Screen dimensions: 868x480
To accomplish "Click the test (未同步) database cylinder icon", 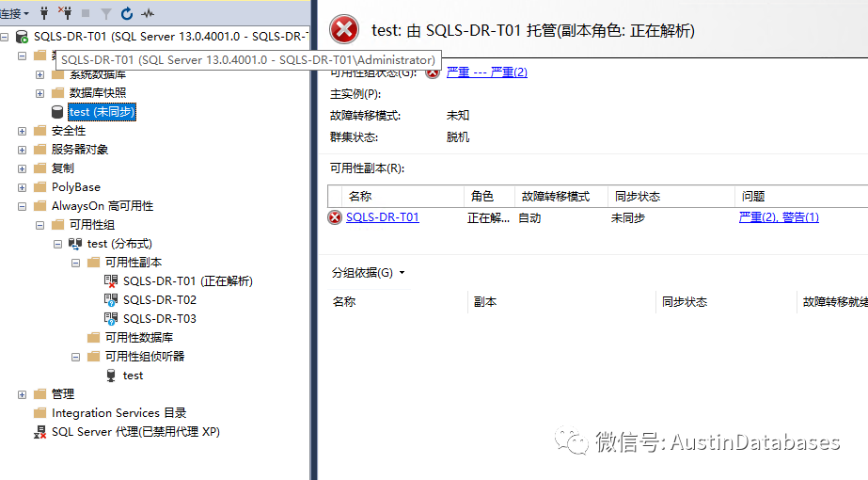I will pos(57,112).
